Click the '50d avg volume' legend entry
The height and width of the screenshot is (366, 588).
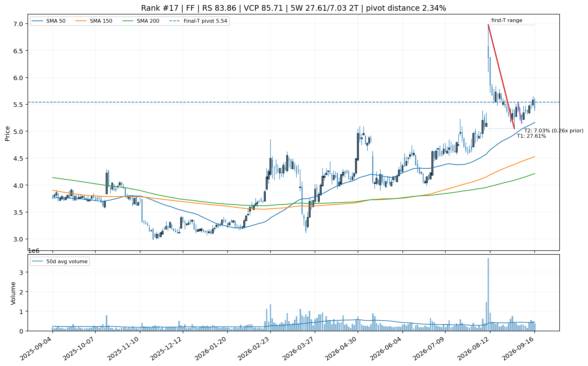point(60,261)
